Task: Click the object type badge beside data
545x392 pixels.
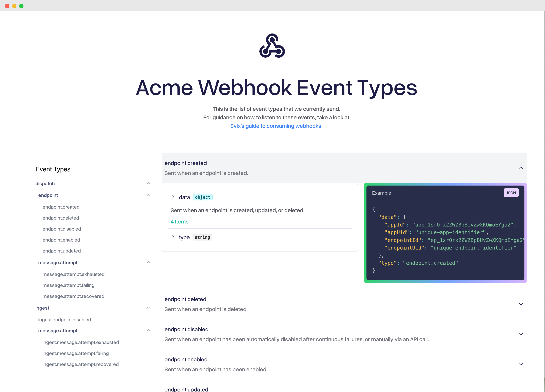Action: (x=203, y=197)
